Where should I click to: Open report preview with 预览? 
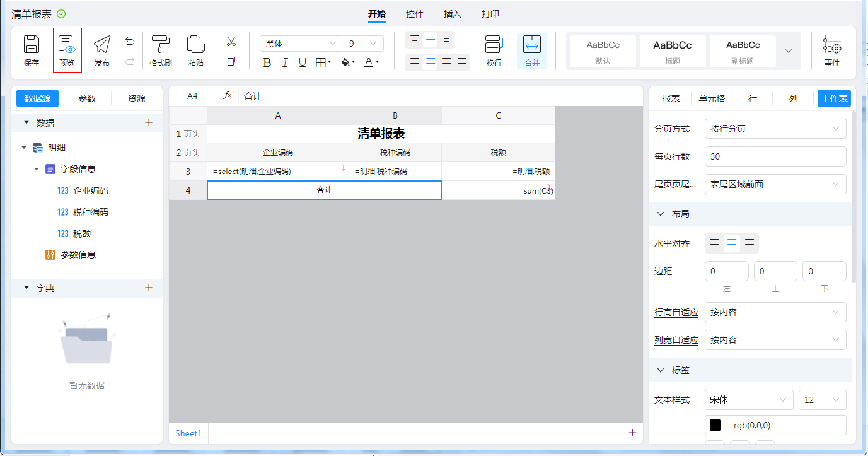click(67, 50)
